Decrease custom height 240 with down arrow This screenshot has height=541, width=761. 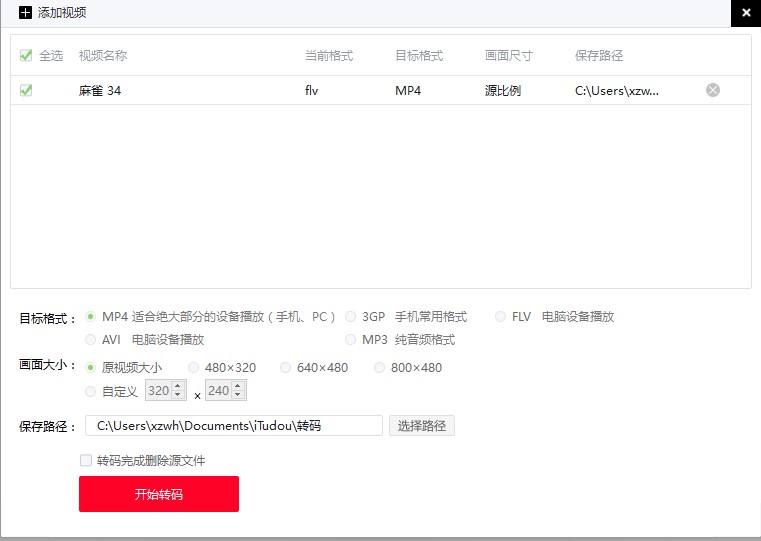pos(238,394)
